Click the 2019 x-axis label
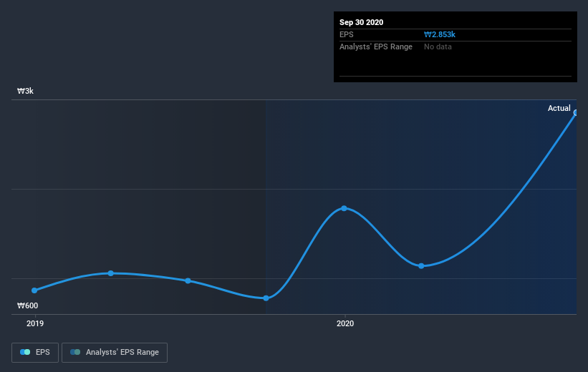This screenshot has height=372, width=588. point(35,323)
